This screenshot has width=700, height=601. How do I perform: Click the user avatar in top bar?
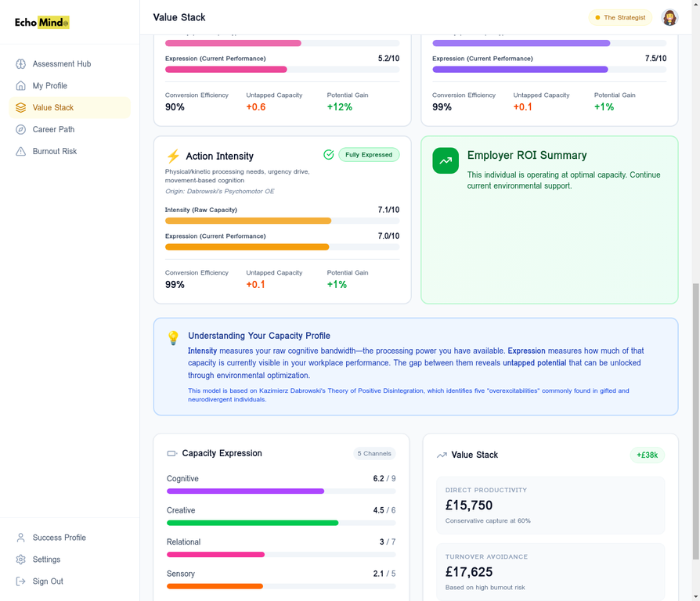pyautogui.click(x=669, y=17)
